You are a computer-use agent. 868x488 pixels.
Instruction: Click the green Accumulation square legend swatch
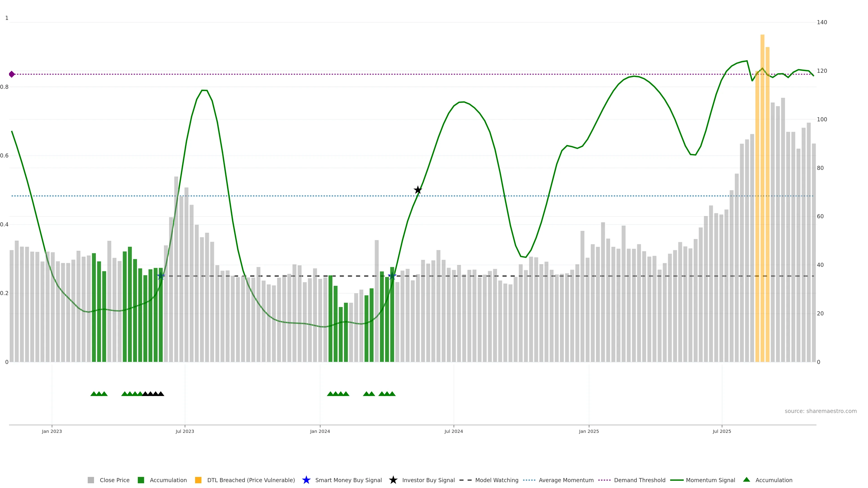point(141,480)
